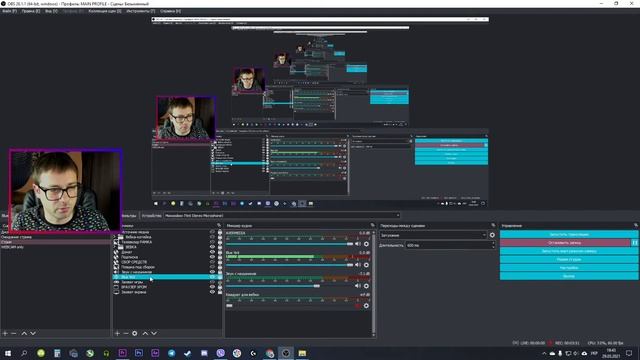Adjust the Длительность 600 ms stepper arrows

[493, 245]
